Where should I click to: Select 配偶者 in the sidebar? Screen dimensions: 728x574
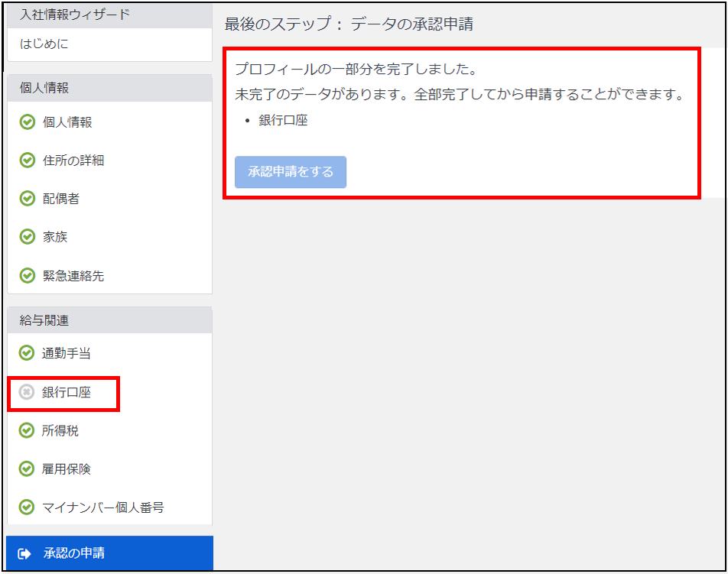point(61,199)
